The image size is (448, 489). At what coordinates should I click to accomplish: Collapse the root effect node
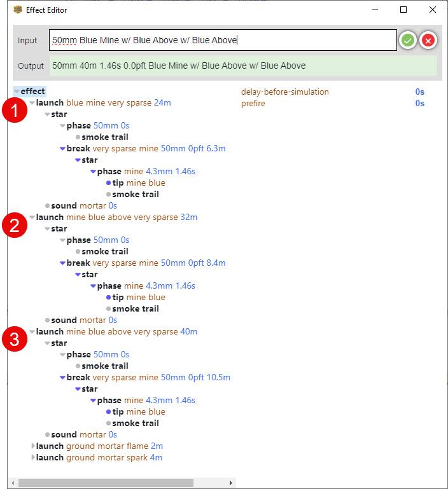click(17, 92)
